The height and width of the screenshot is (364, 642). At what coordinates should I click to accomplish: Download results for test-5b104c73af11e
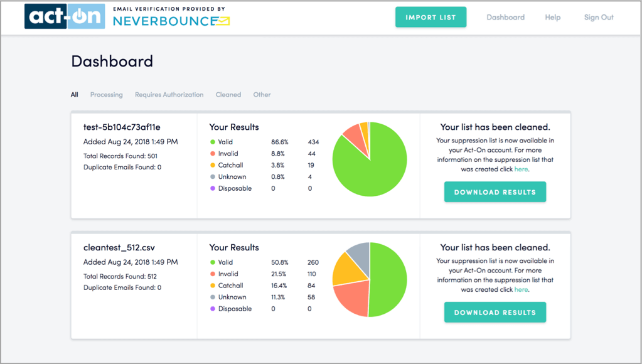(x=495, y=192)
